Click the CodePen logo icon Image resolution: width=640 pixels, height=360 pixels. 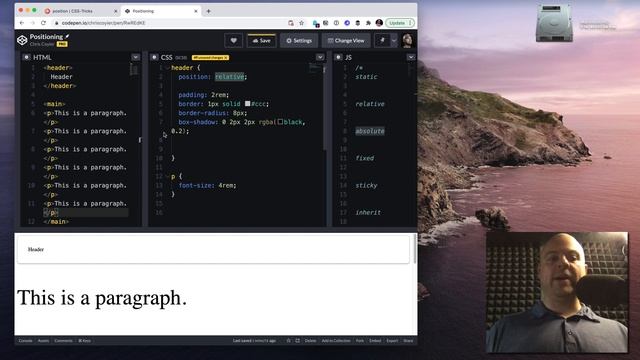pyautogui.click(x=22, y=40)
